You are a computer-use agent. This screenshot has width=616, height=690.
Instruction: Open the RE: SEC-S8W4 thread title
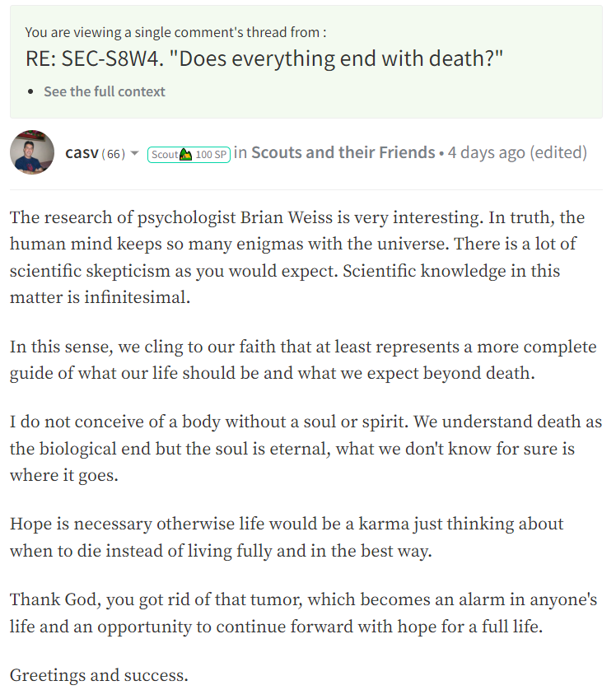[264, 58]
